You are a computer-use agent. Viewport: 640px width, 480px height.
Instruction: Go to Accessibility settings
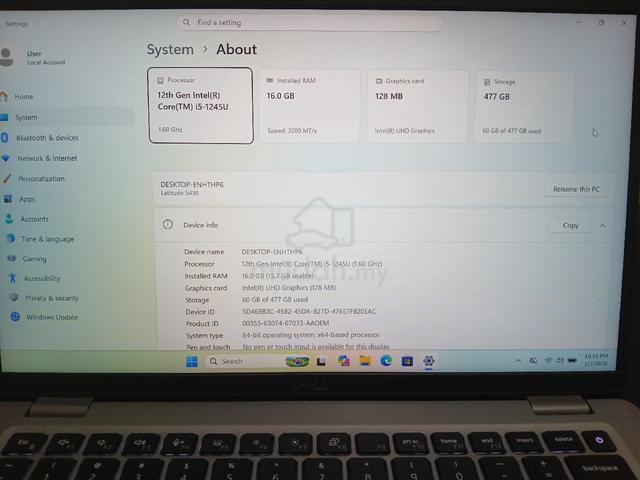(x=41, y=278)
